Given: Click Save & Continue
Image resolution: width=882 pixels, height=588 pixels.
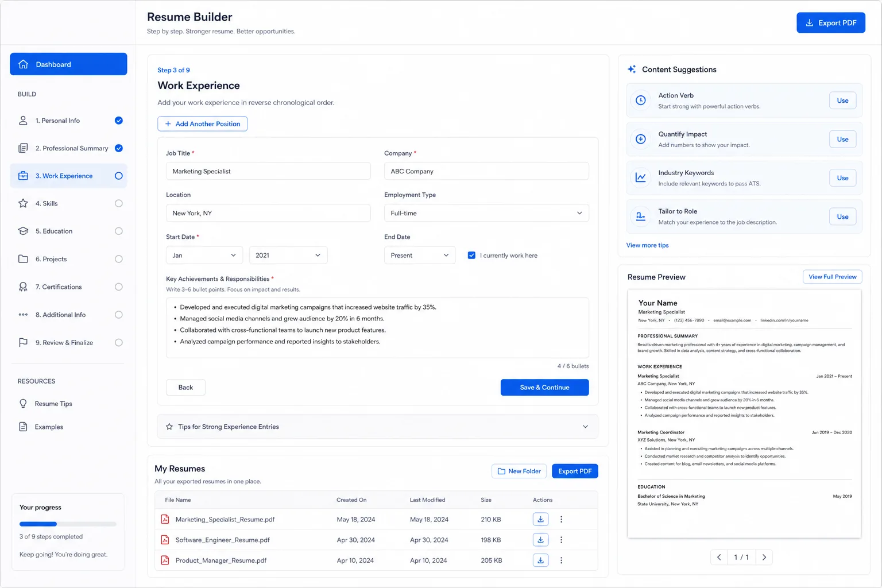Looking at the screenshot, I should tap(544, 388).
